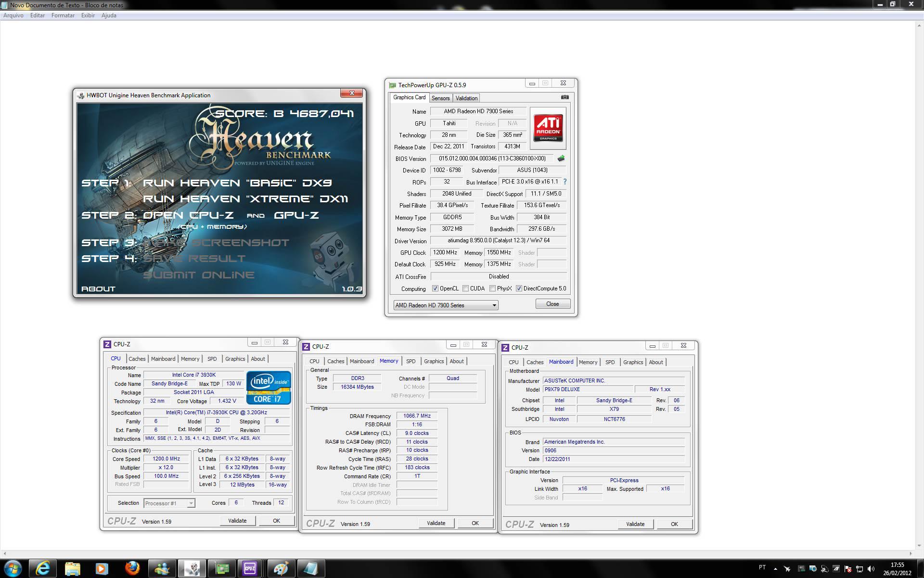This screenshot has width=924, height=578.
Task: Show hidden system tray icons arrow
Action: tap(774, 569)
